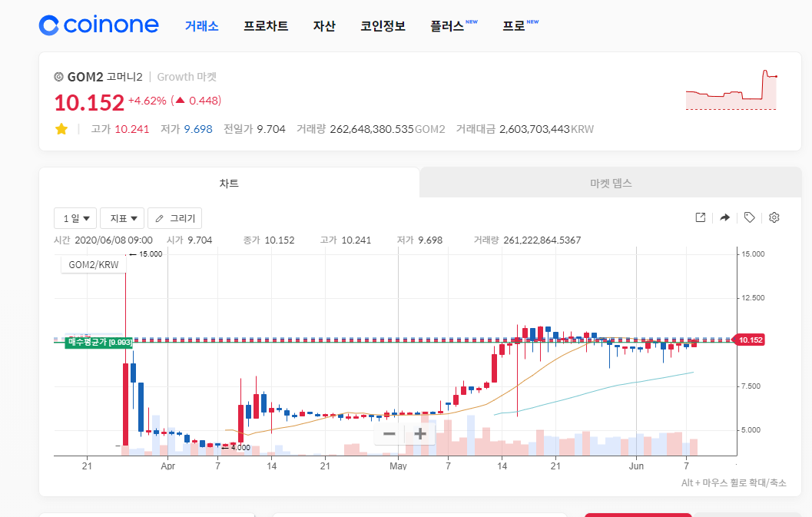Click the share arrow icon
The height and width of the screenshot is (517, 812).
[725, 217]
